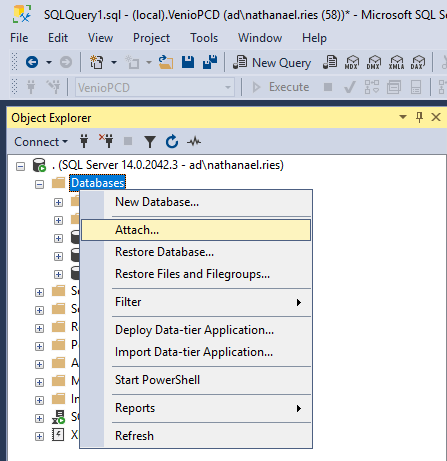The width and height of the screenshot is (447, 461).
Task: Expand the last database node under Databases
Action: pyautogui.click(x=58, y=274)
